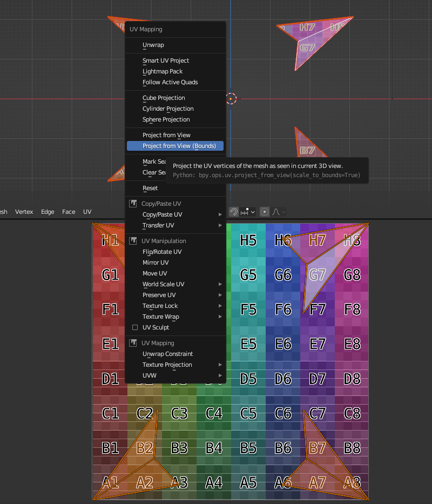432x504 pixels.
Task: Click grid cell C1 in UV editor
Action: coord(110,413)
